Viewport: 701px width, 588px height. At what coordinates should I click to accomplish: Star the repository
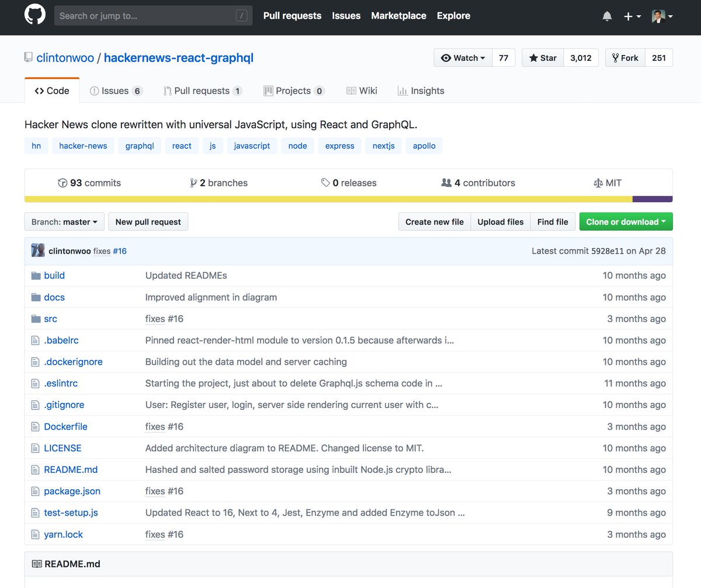click(x=543, y=58)
